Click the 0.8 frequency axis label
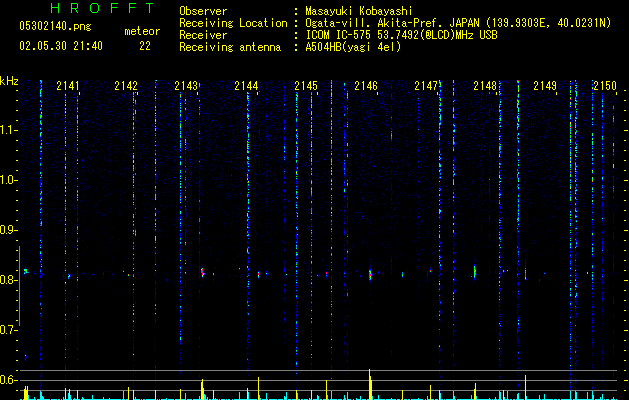Image resolution: width=629 pixels, height=400 pixels. point(7,280)
